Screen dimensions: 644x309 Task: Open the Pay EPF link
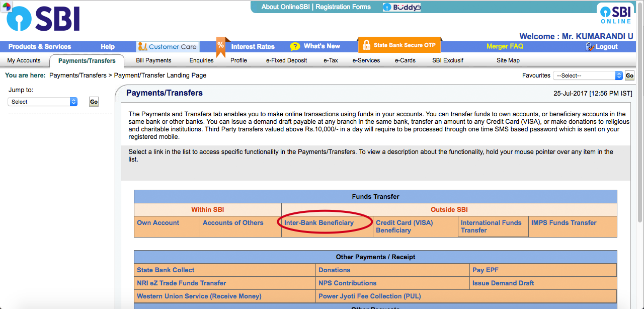click(x=486, y=270)
